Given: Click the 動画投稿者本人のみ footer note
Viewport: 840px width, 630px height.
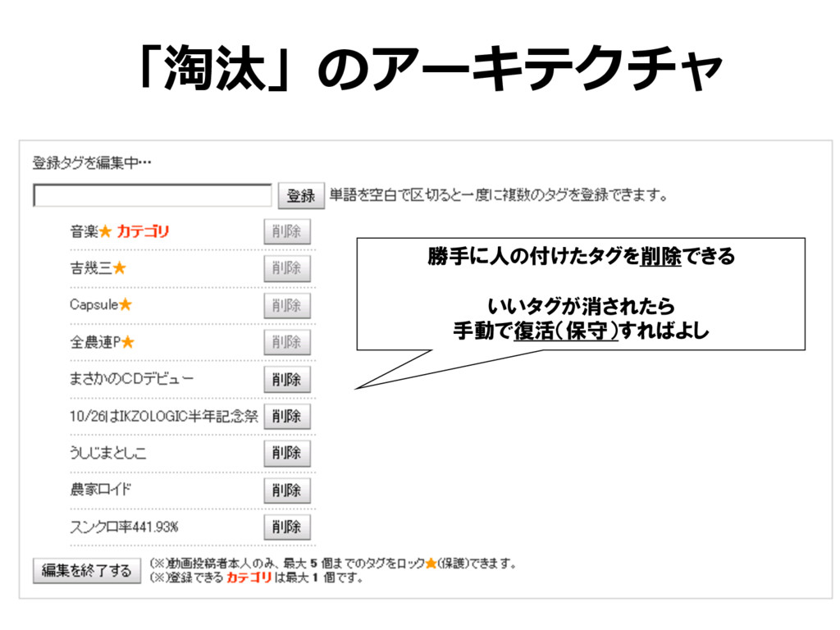Looking at the screenshot, I should 332,563.
